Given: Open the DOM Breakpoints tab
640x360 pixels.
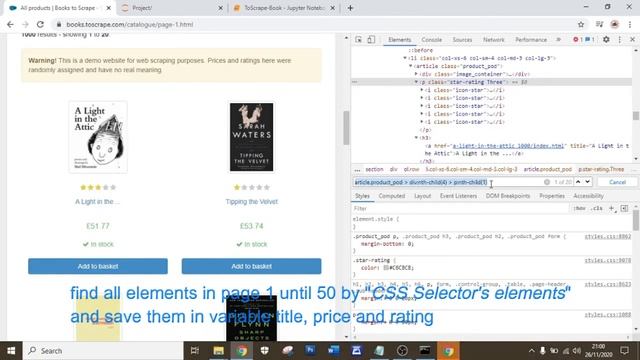Looking at the screenshot, I should pyautogui.click(x=508, y=196).
